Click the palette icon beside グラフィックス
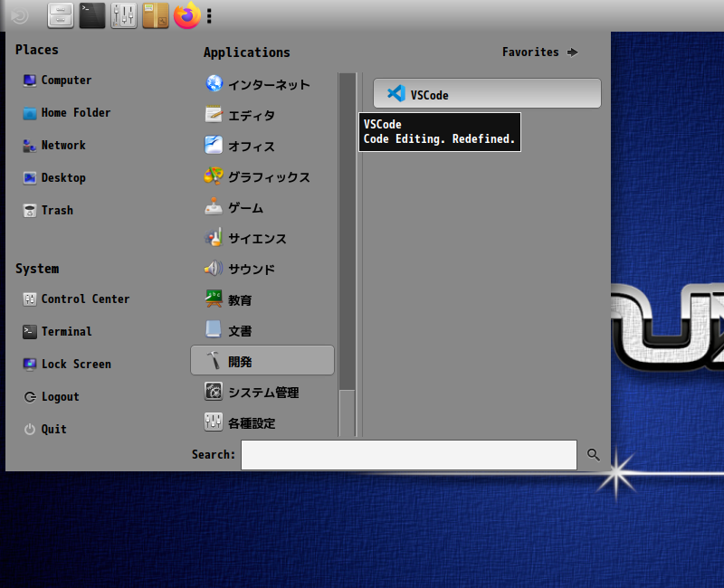 click(214, 175)
